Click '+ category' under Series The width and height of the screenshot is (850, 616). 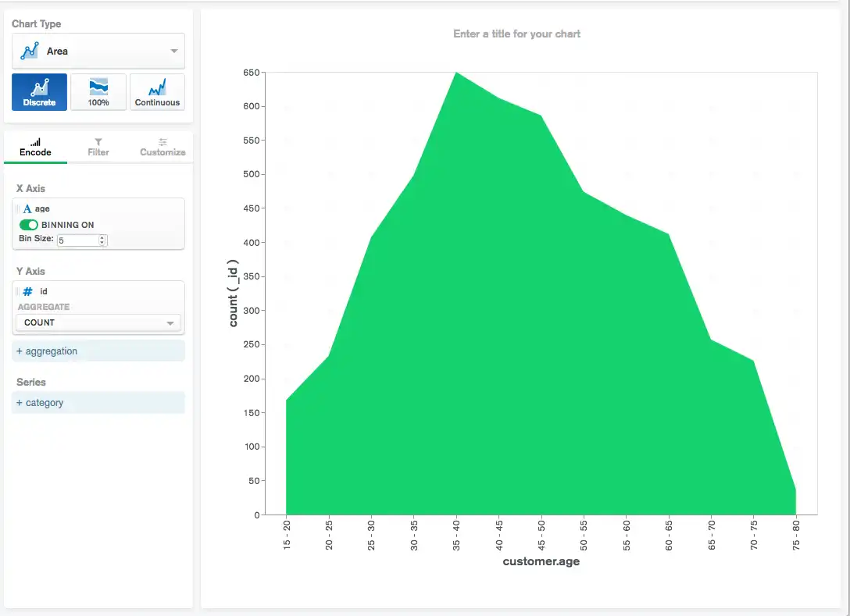tap(39, 402)
